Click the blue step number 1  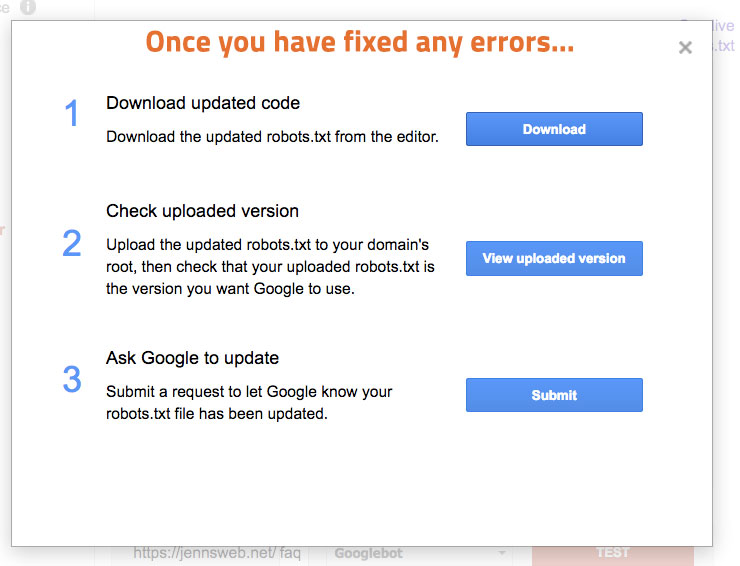tap(71, 113)
